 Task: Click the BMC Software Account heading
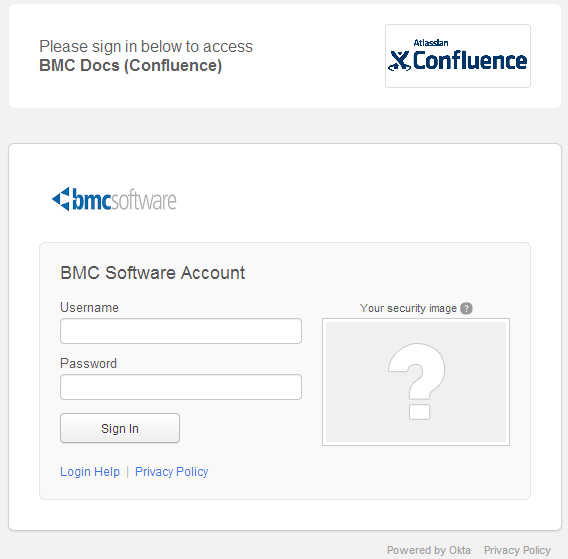(153, 273)
